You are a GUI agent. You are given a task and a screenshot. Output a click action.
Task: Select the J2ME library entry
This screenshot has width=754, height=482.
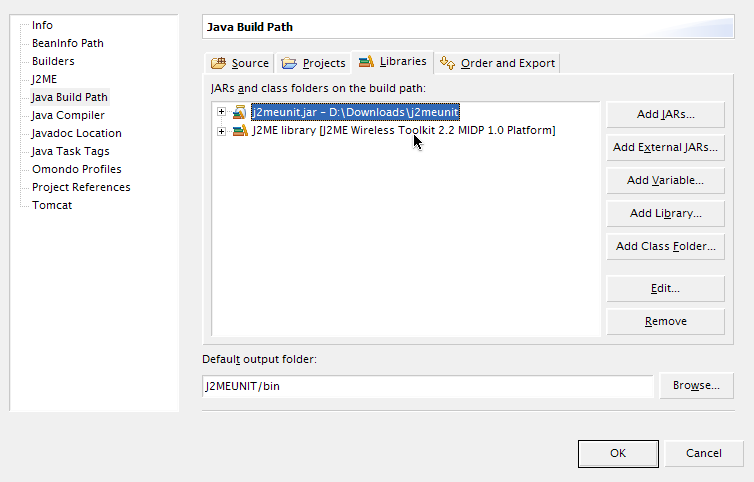tap(403, 131)
